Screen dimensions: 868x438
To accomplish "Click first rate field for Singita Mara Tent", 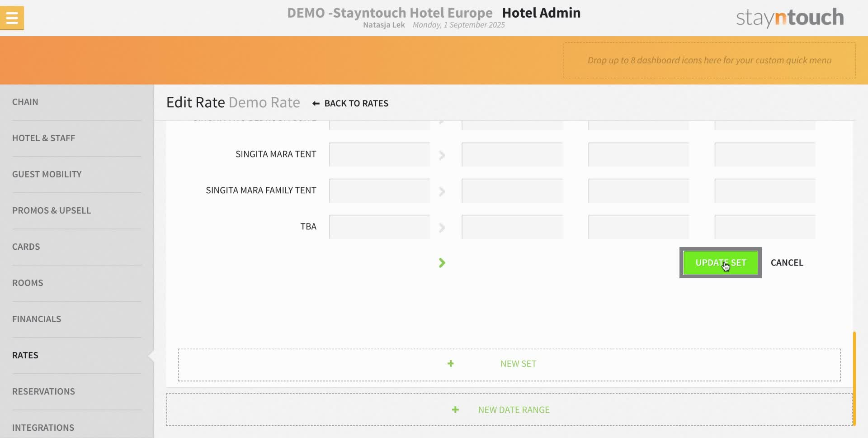I will point(380,154).
